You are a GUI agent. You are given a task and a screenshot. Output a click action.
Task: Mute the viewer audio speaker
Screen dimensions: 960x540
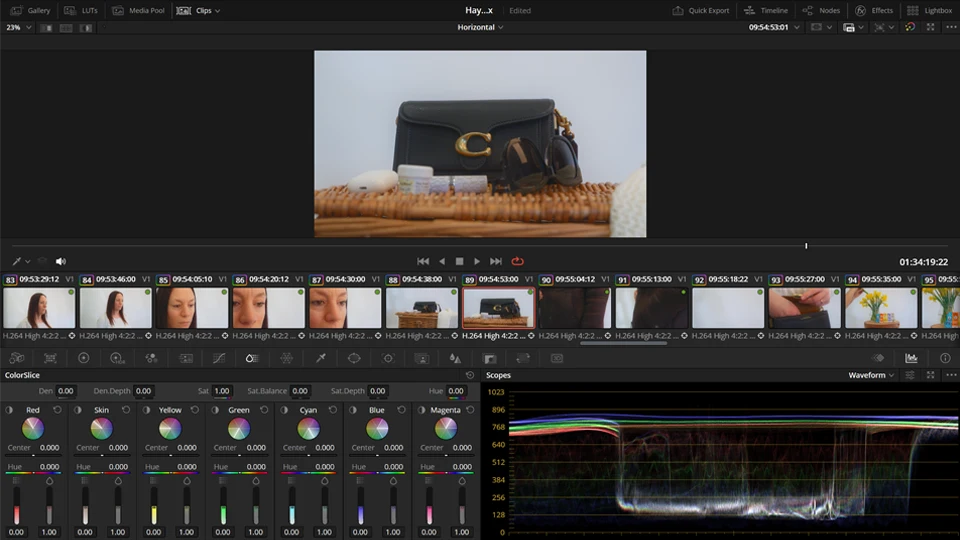(61, 261)
